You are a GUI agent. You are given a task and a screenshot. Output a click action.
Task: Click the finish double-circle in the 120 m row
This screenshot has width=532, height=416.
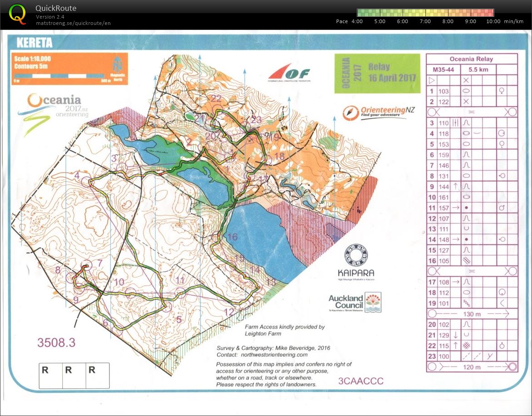(512, 367)
